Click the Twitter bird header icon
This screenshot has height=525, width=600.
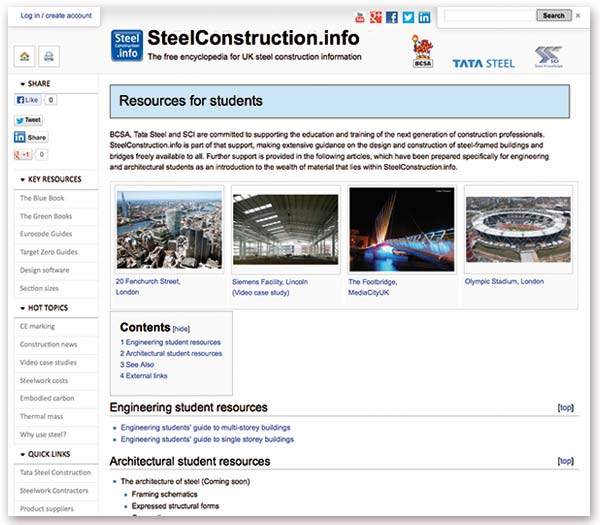(408, 17)
